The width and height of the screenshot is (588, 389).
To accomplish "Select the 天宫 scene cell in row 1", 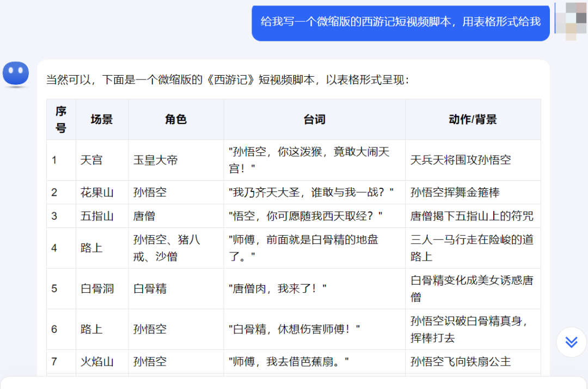I will [x=91, y=160].
